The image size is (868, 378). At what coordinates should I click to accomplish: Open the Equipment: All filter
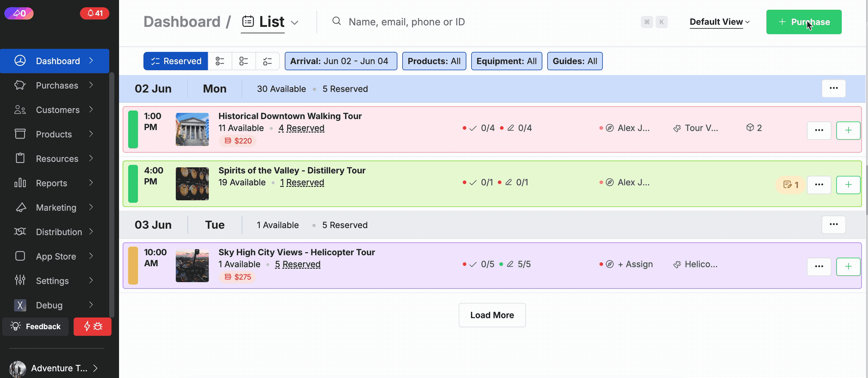506,61
